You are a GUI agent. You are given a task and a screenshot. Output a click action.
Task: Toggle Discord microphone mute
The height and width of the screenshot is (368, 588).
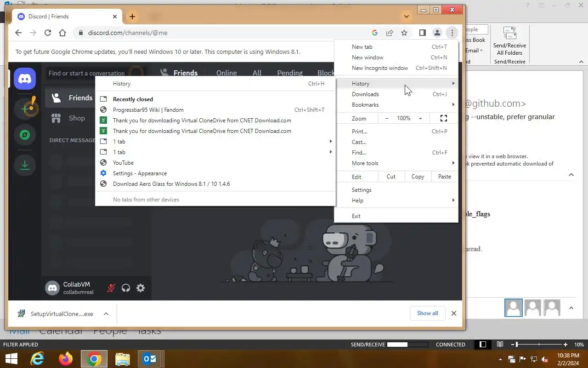pyautogui.click(x=111, y=288)
